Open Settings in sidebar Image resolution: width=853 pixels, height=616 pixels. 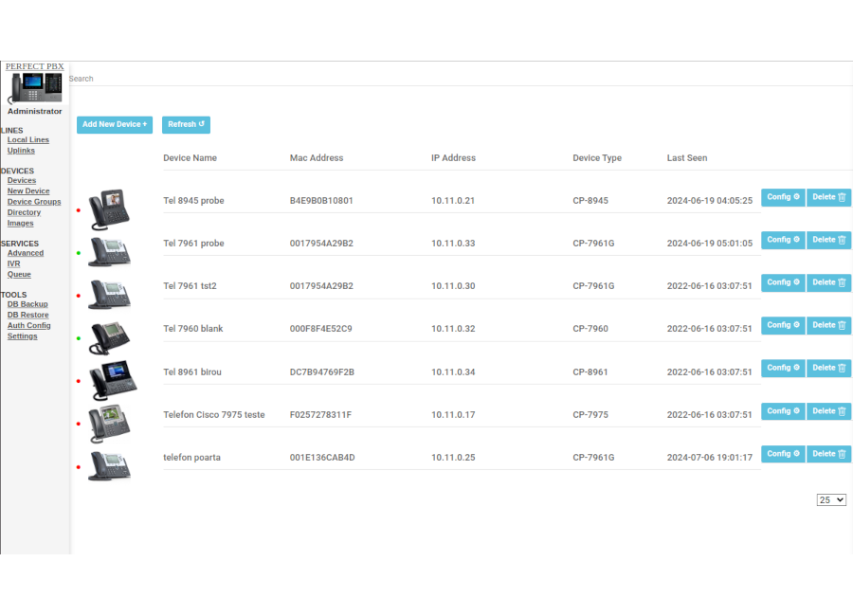point(23,336)
